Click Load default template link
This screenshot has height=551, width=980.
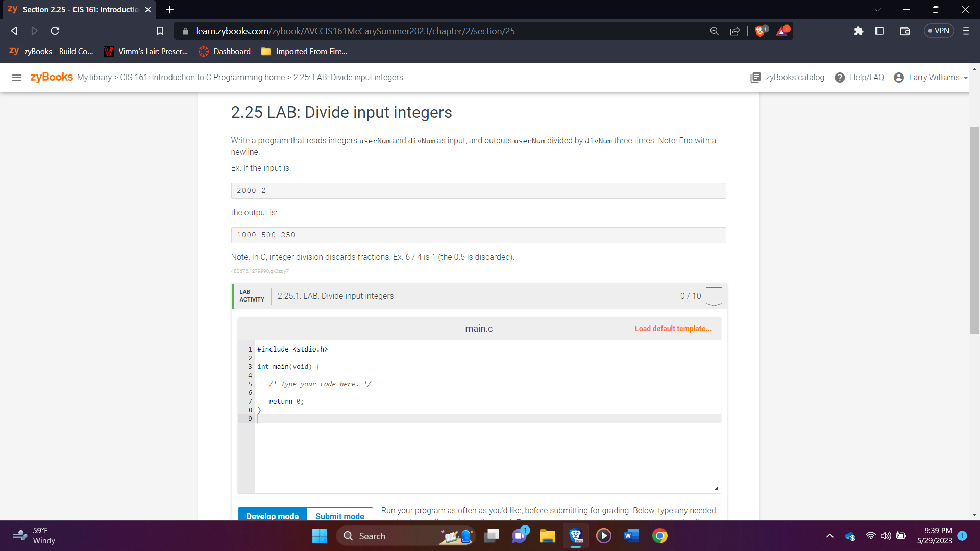point(673,329)
